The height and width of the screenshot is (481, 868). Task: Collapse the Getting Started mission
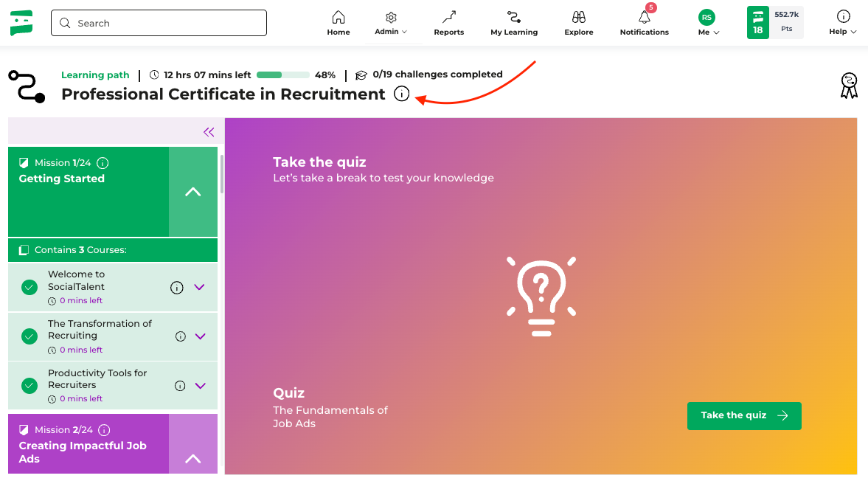tap(192, 192)
